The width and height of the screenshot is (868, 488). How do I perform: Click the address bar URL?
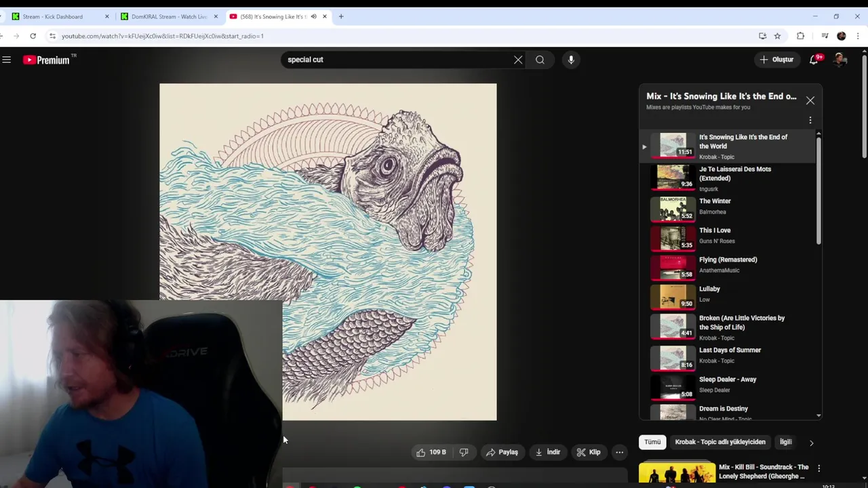pyautogui.click(x=163, y=36)
